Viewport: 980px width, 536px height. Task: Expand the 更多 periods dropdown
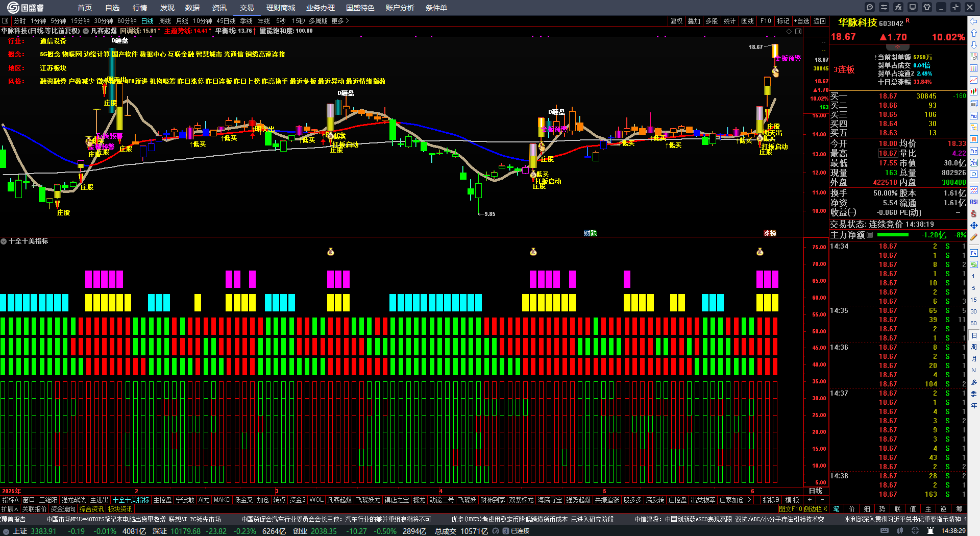340,21
